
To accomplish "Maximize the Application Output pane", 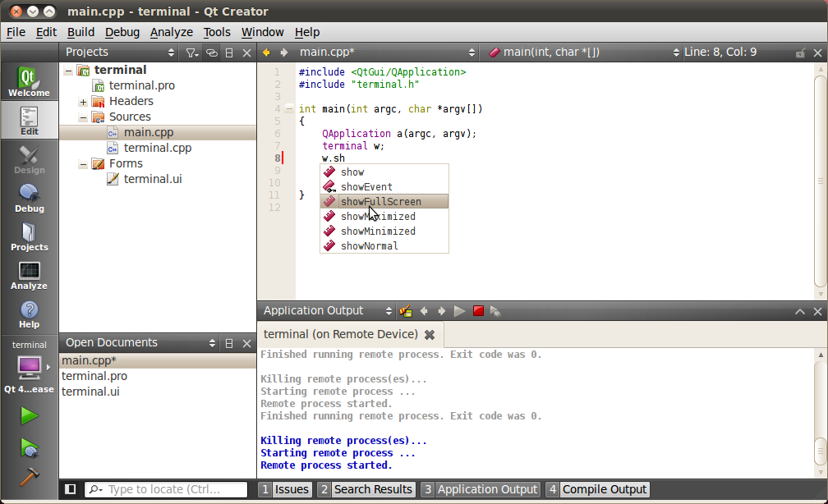I will click(800, 311).
